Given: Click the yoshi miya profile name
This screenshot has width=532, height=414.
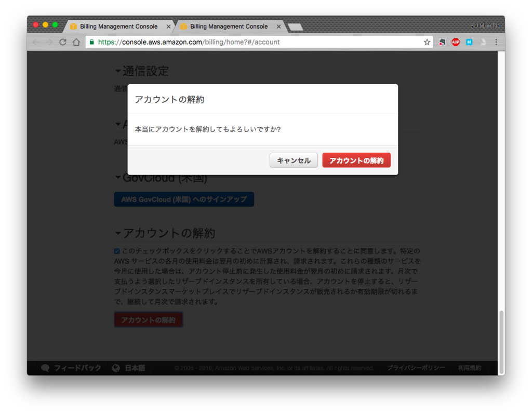Looking at the screenshot, I should point(485,25).
